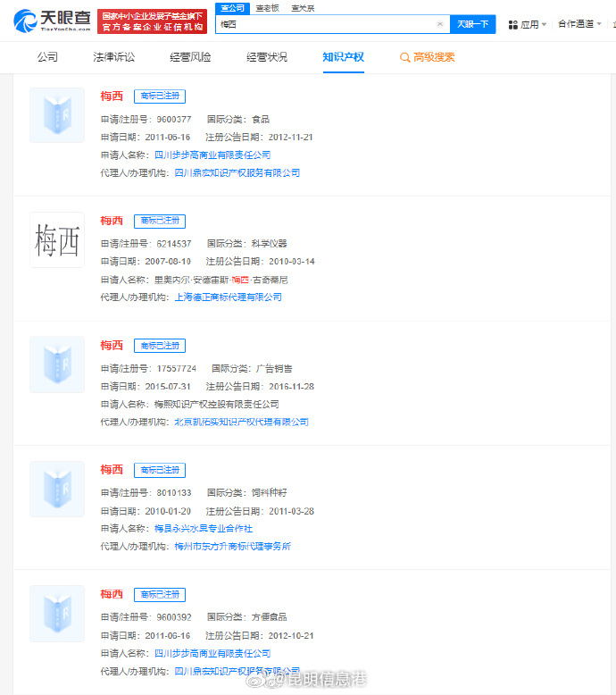The width and height of the screenshot is (616, 695).
Task: Select applicant name 里奥内尔·安德雷斯·梅西·古奇蒂尼
Action: tap(221, 280)
